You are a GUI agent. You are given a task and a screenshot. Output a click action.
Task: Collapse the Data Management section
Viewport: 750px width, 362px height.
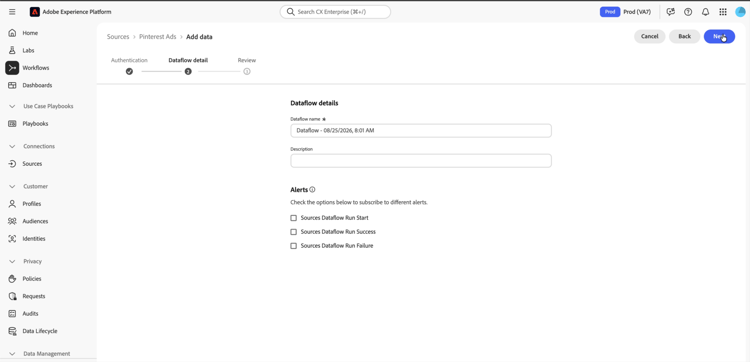coord(12,354)
